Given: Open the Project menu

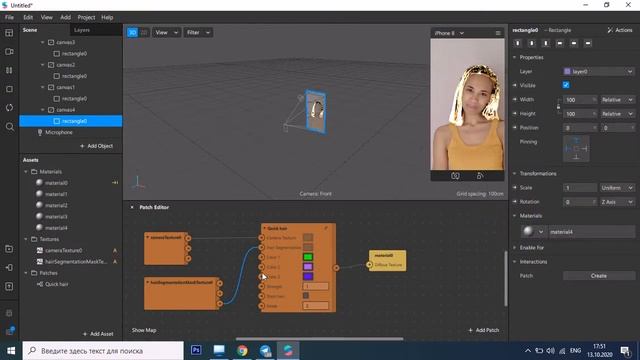Looking at the screenshot, I should tap(86, 18).
